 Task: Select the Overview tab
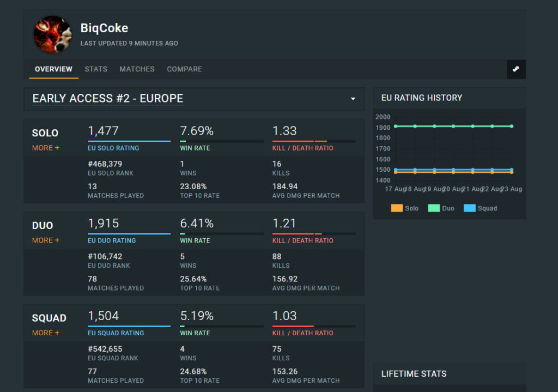pyautogui.click(x=53, y=69)
